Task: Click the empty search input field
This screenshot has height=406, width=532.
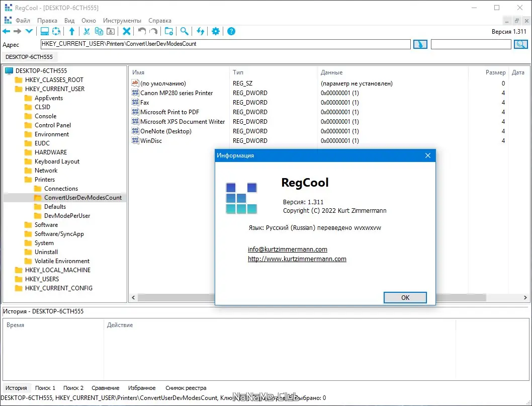Action: coord(471,44)
